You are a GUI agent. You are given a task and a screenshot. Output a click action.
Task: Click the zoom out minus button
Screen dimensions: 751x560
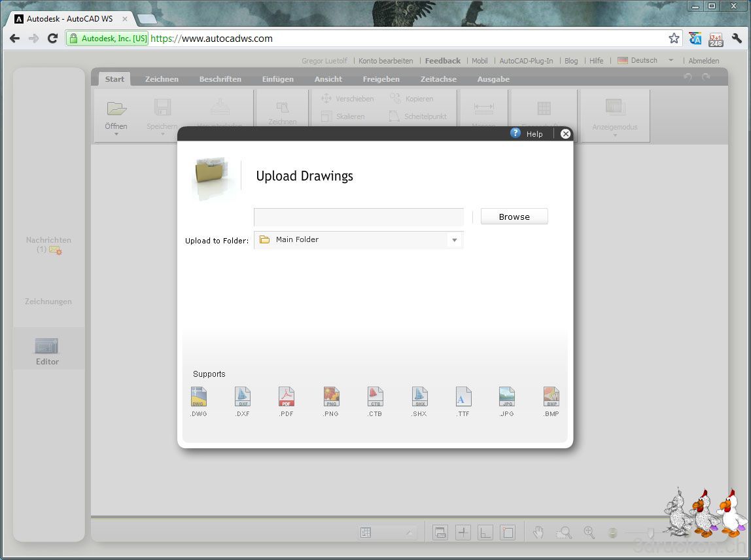(612, 533)
